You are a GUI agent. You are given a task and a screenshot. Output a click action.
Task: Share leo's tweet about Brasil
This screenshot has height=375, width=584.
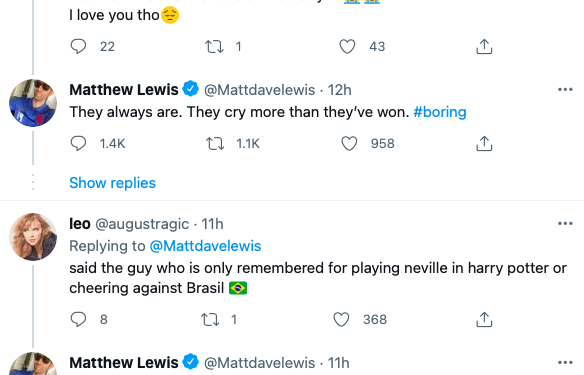pos(484,319)
